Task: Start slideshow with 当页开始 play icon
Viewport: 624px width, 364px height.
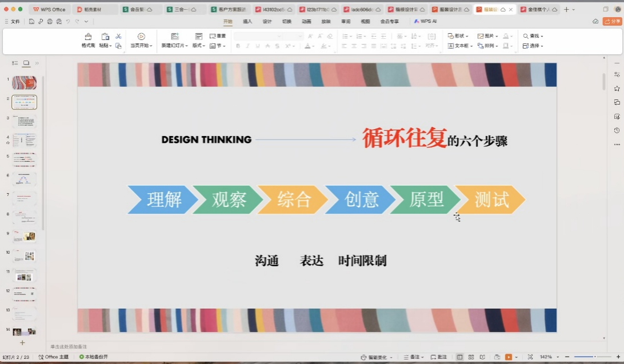Action: (x=141, y=37)
